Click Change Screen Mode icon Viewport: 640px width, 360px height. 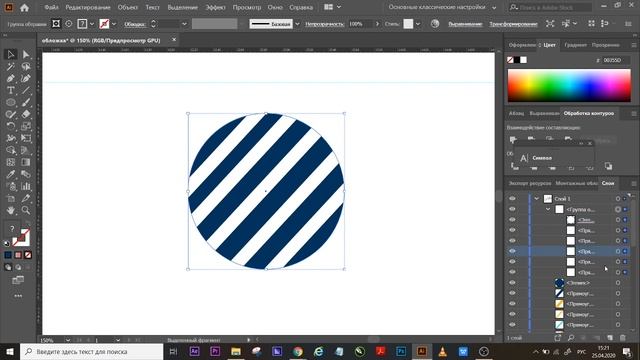[x=18, y=280]
